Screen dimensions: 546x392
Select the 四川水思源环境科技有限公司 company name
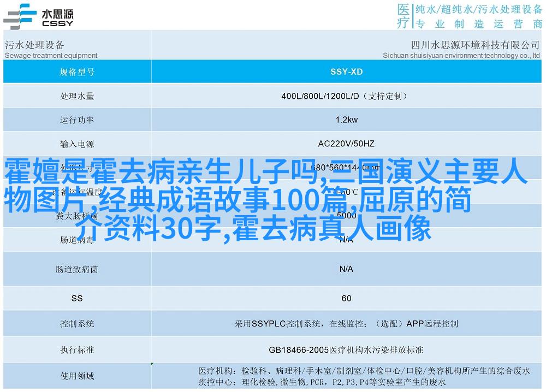coord(475,45)
